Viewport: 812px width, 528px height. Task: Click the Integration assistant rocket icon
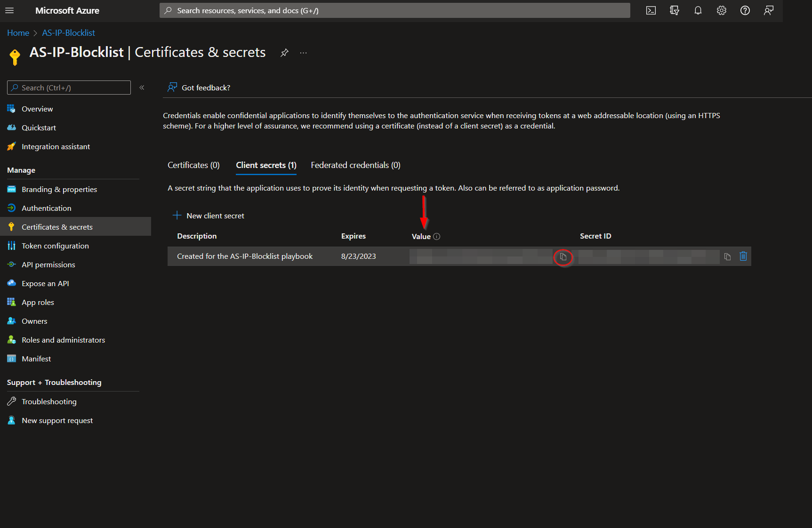tap(11, 146)
